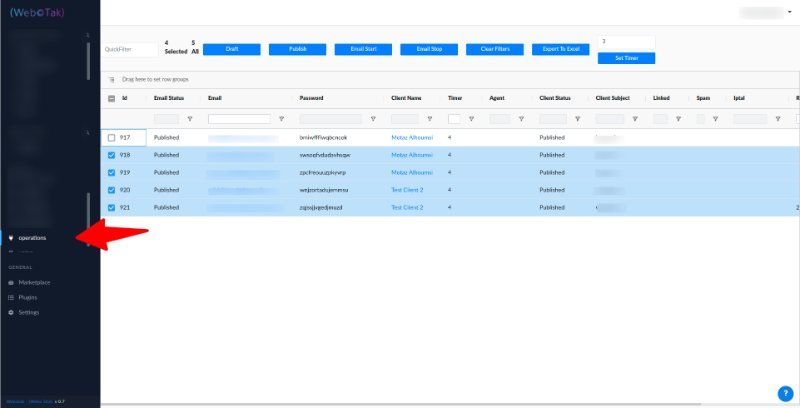The image size is (800, 408).
Task: Click the Export To Excel button
Action: click(561, 49)
